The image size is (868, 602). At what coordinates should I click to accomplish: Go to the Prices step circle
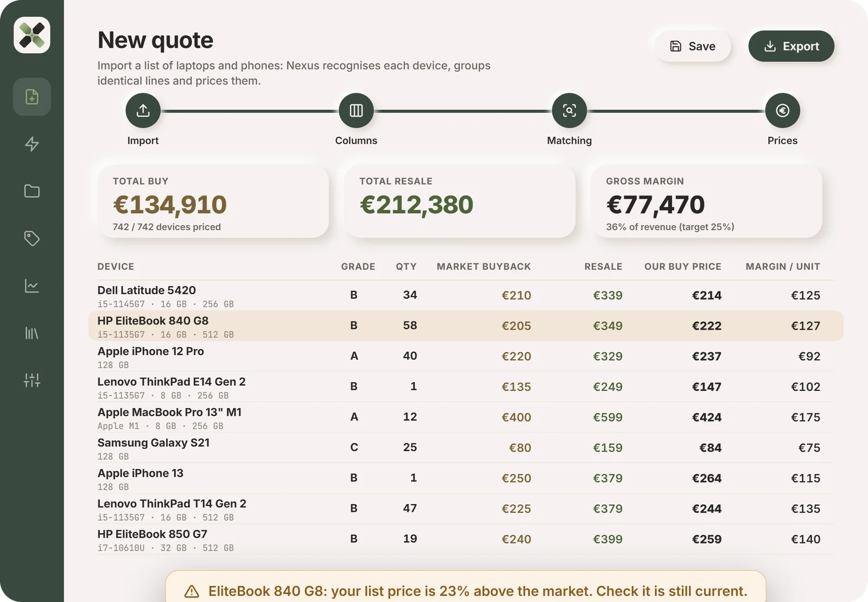pos(783,111)
